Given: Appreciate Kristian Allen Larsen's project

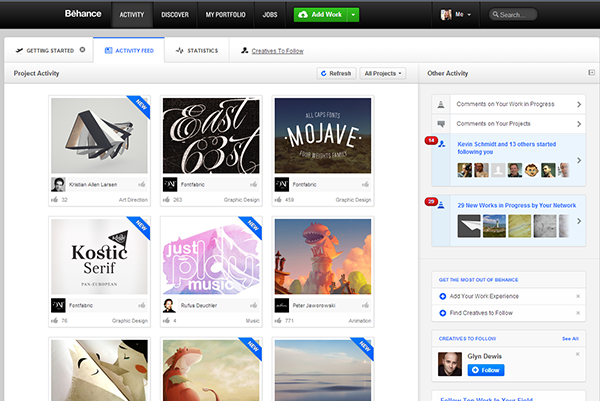Looking at the screenshot, I should pyautogui.click(x=142, y=184).
